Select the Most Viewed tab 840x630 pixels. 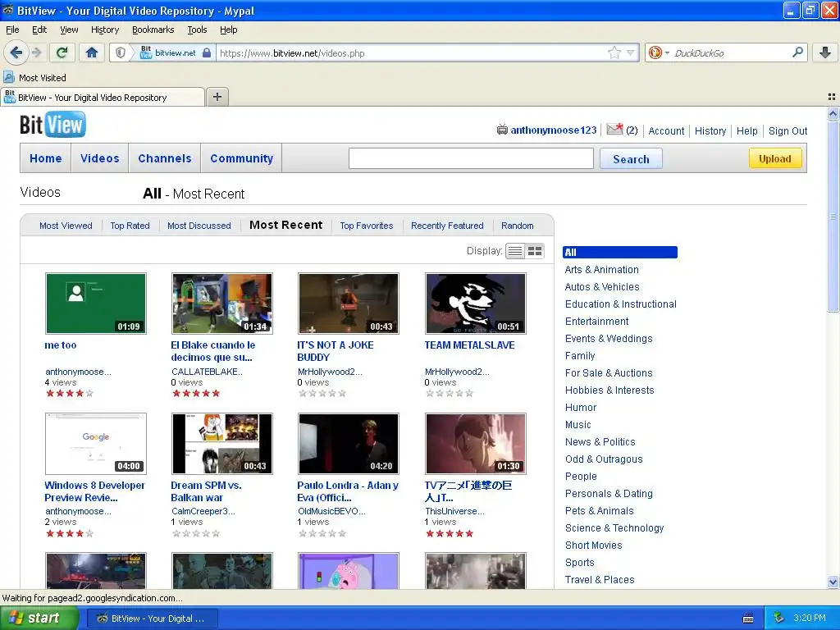pos(66,226)
